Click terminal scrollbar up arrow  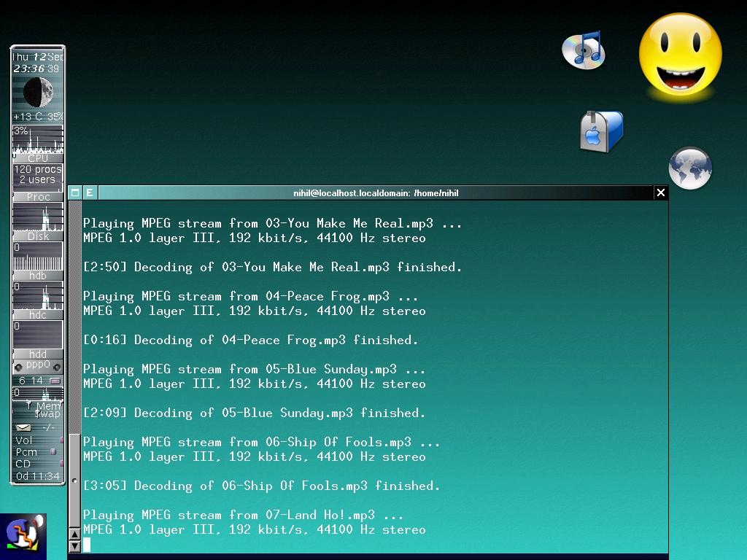point(75,534)
